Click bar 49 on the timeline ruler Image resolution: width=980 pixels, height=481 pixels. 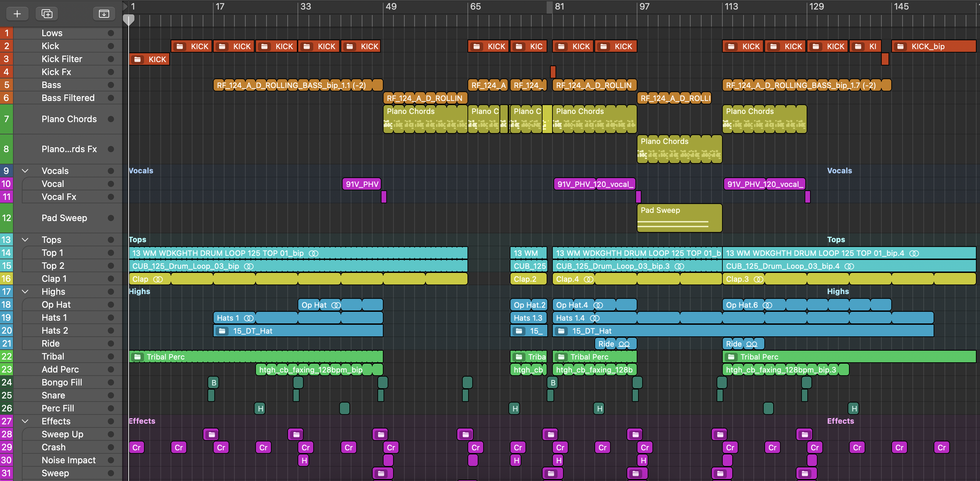(x=390, y=6)
